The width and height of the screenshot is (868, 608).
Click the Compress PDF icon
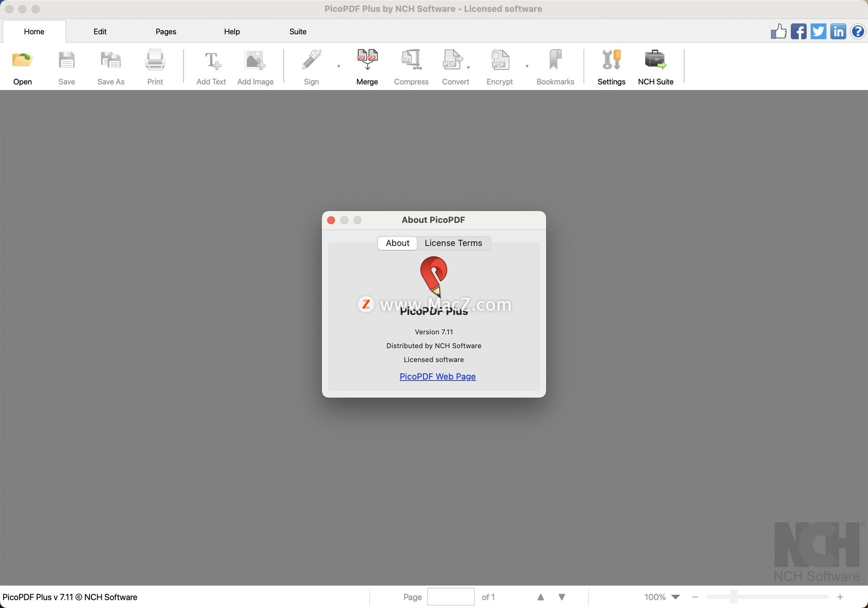click(411, 60)
